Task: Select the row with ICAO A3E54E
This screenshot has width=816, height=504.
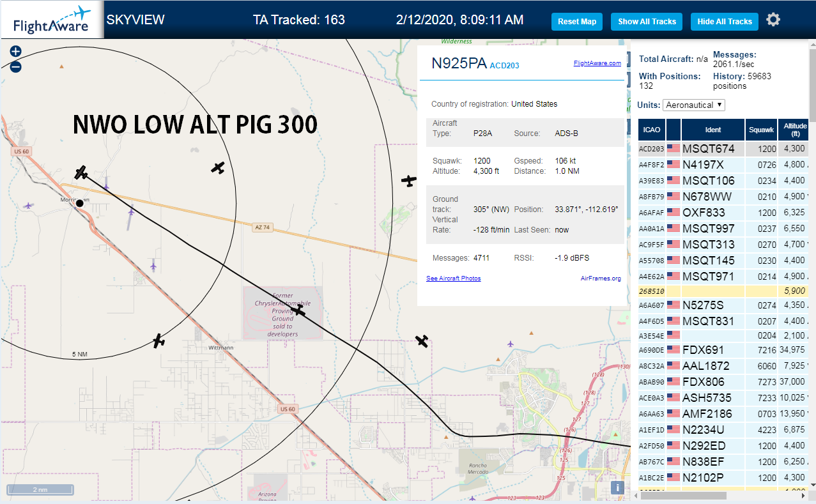Action: [x=723, y=335]
